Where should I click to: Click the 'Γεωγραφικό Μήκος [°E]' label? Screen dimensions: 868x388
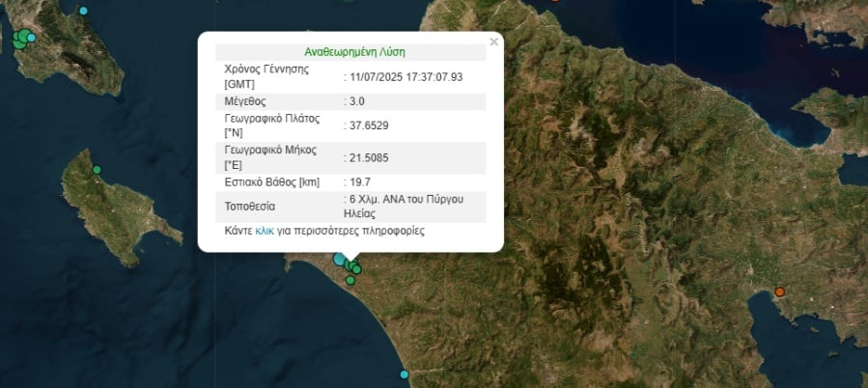tap(270, 157)
